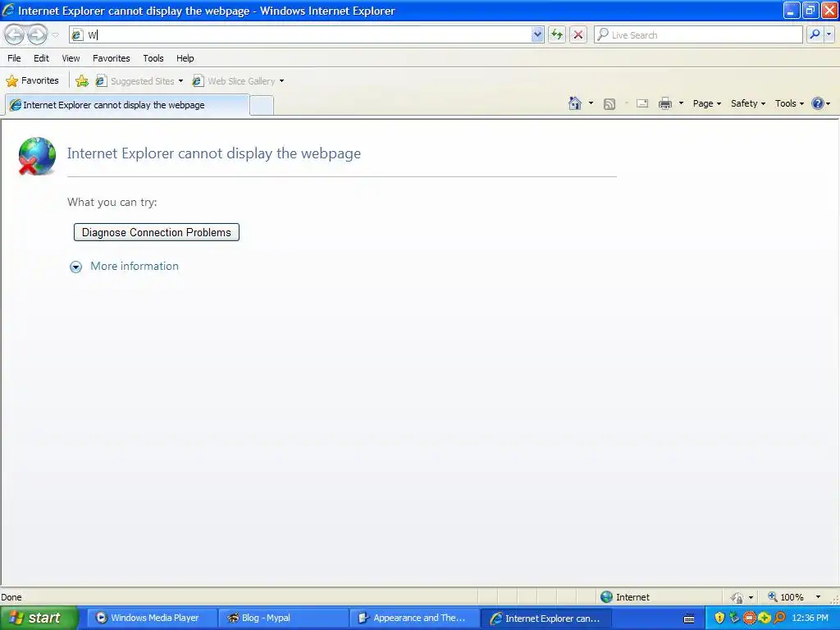Open the Tools menu in menu bar
This screenshot has height=630, width=840.
[153, 58]
